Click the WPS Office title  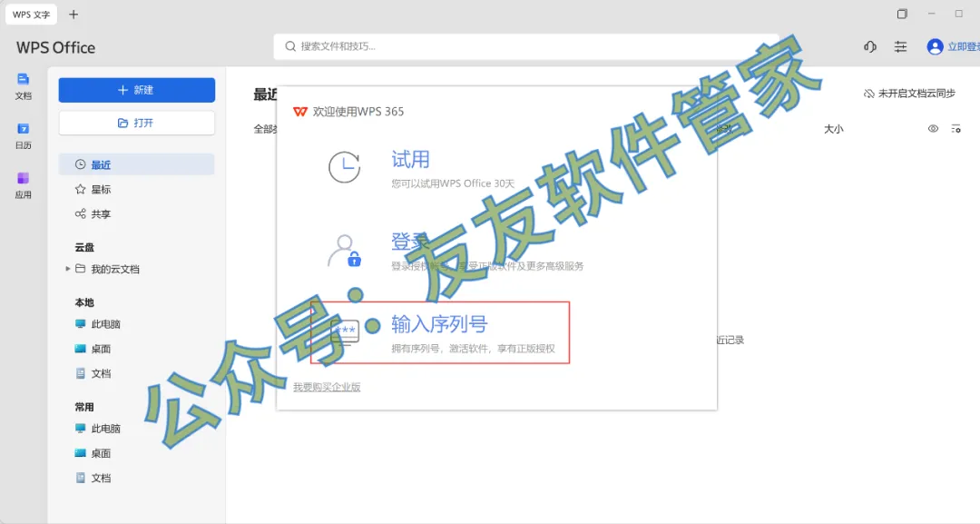point(55,47)
